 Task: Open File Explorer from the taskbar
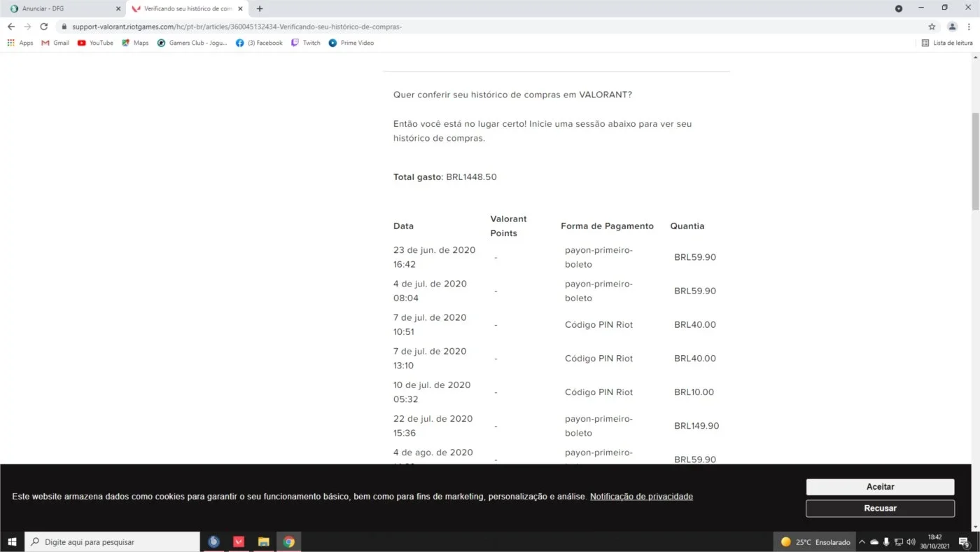264,541
